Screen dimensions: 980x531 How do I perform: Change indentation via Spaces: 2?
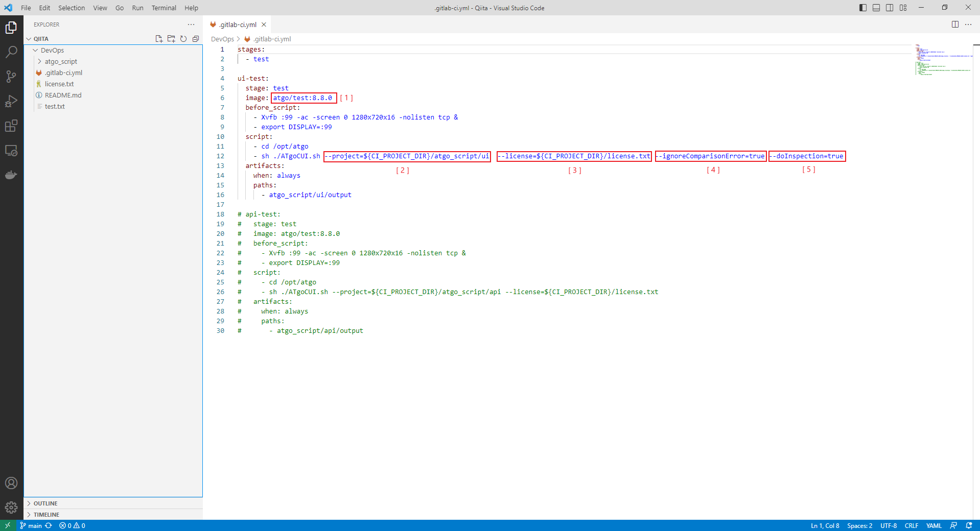click(x=859, y=525)
